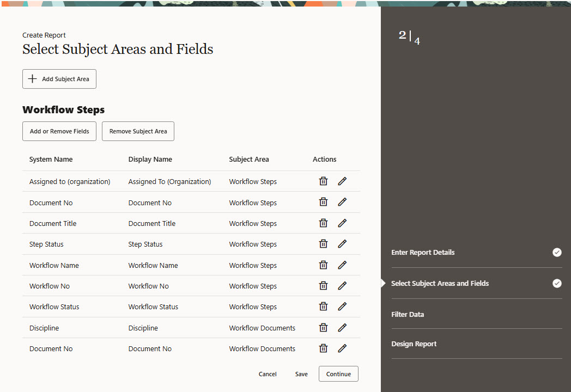This screenshot has width=571, height=392.
Task: Delete the Workflow Documents Document No field
Action: 323,348
